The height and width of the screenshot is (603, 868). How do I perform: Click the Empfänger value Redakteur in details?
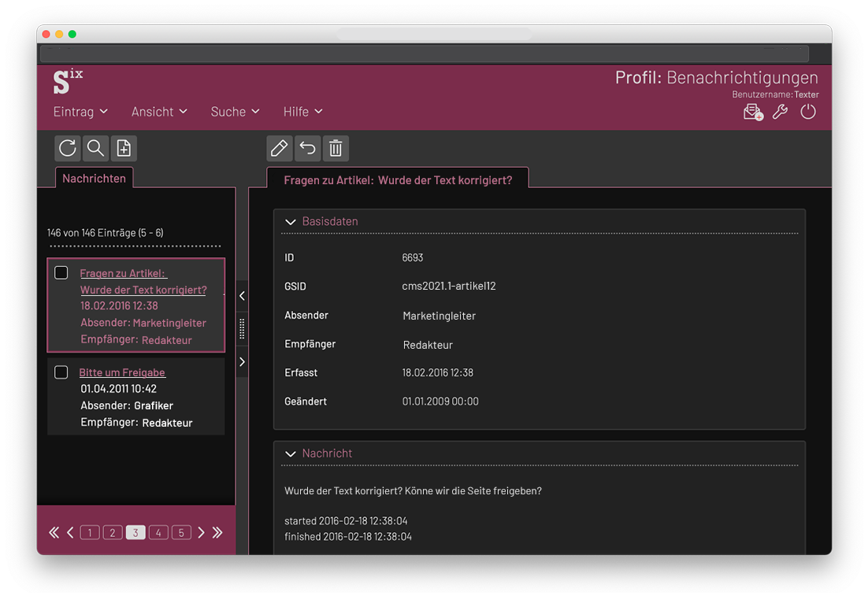[428, 345]
